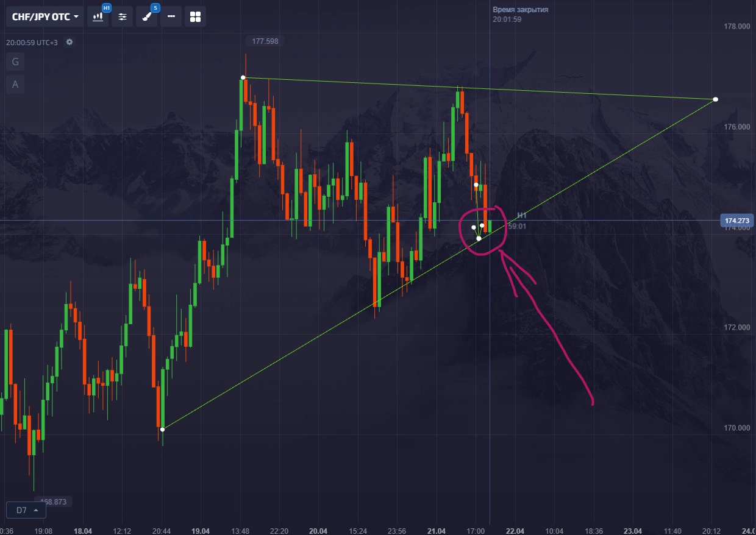Open the drawing tools brush icon
The height and width of the screenshot is (535, 756).
[146, 17]
